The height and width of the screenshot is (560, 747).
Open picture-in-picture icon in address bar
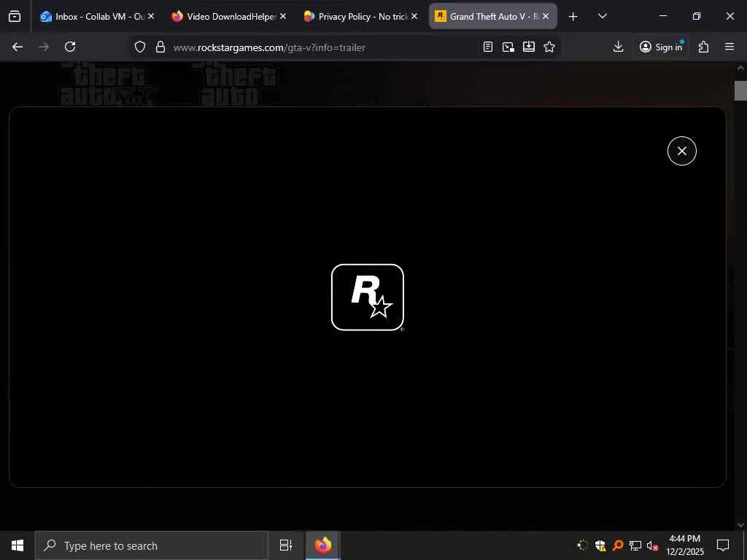508,47
